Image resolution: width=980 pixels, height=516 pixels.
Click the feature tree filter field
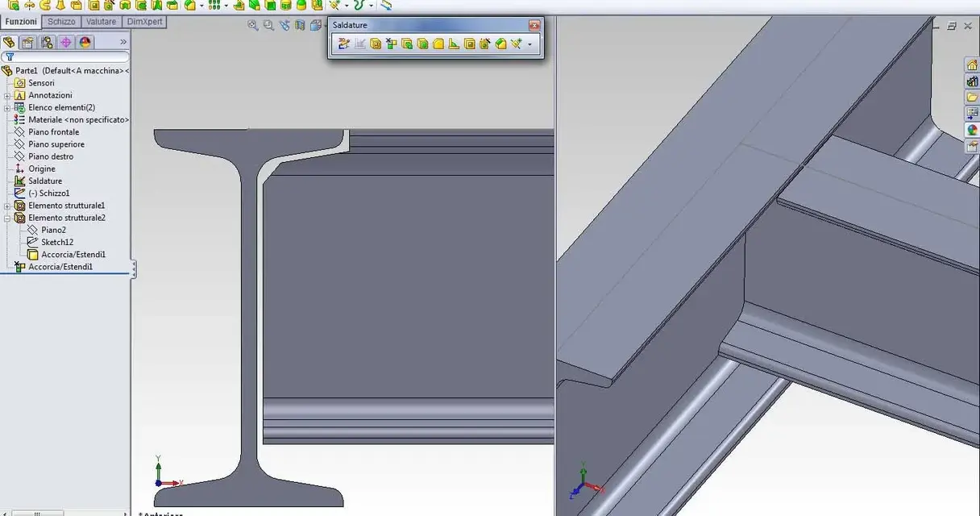[65, 57]
